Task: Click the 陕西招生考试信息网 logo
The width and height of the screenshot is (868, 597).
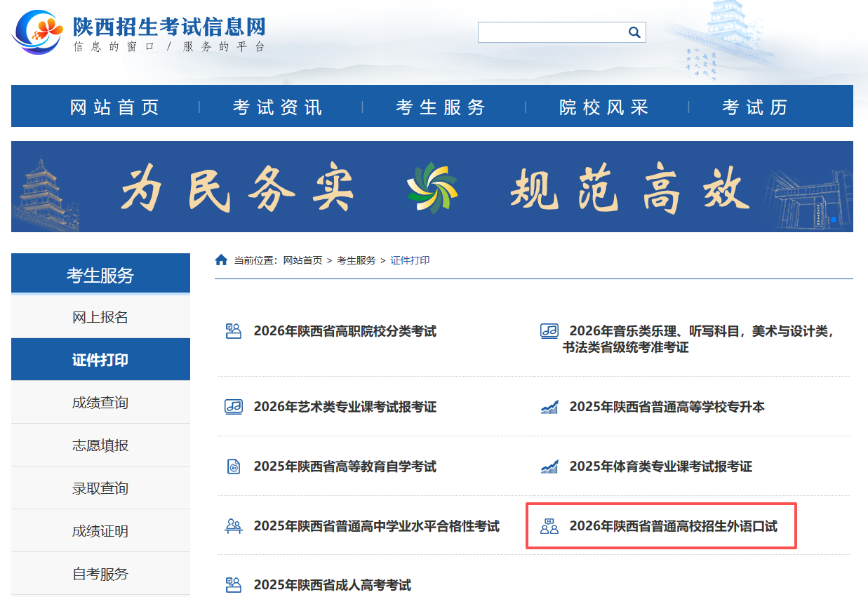Action: pyautogui.click(x=140, y=32)
